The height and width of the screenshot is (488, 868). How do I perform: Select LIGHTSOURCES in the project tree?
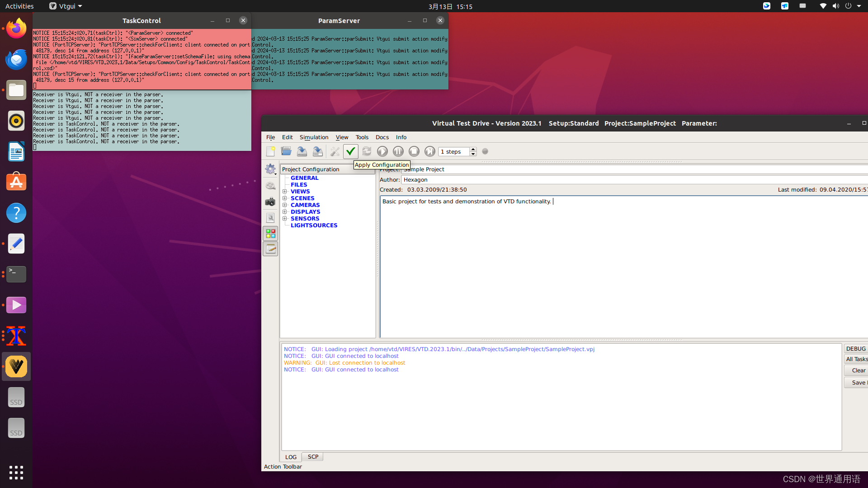(314, 225)
